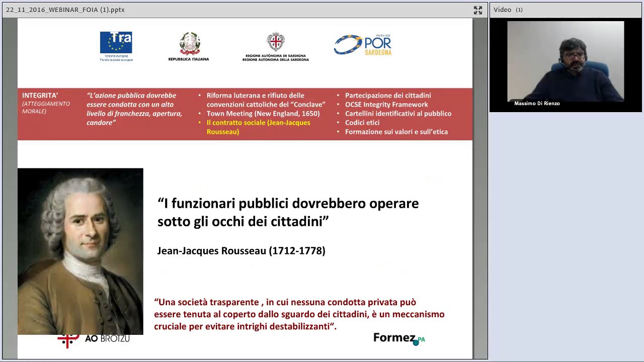
Task: Click the INTEGRITA' heading text
Action: click(40, 95)
